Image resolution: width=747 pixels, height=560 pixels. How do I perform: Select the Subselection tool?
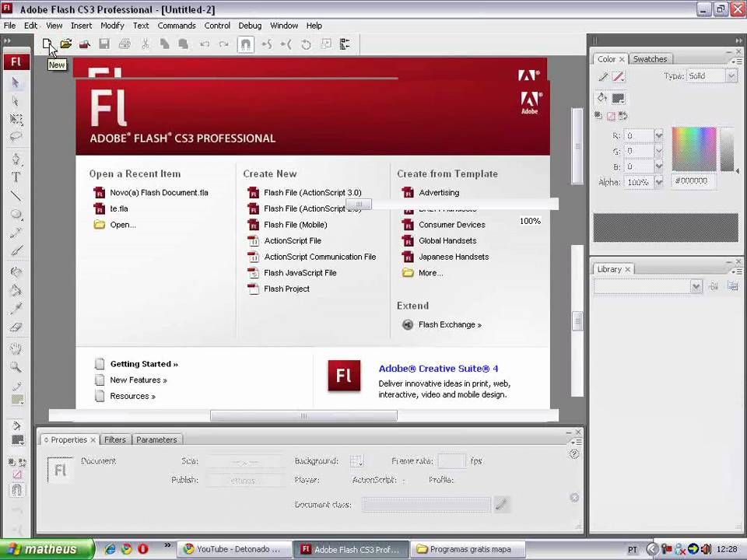16,100
